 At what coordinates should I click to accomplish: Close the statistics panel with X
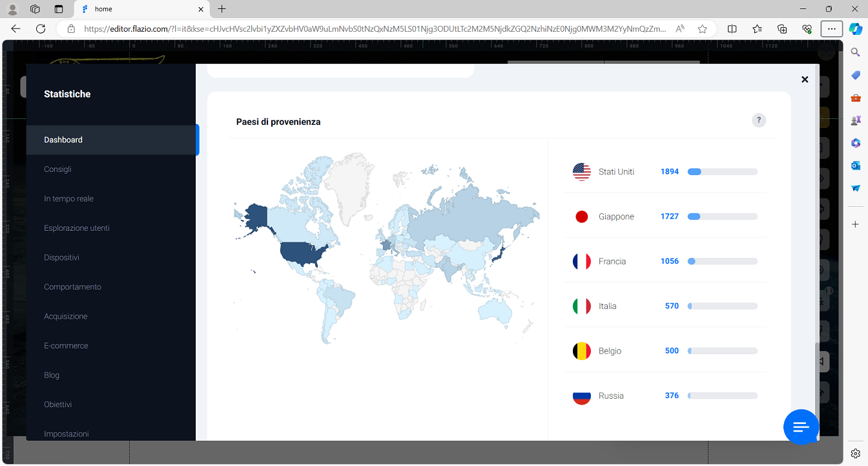(805, 79)
